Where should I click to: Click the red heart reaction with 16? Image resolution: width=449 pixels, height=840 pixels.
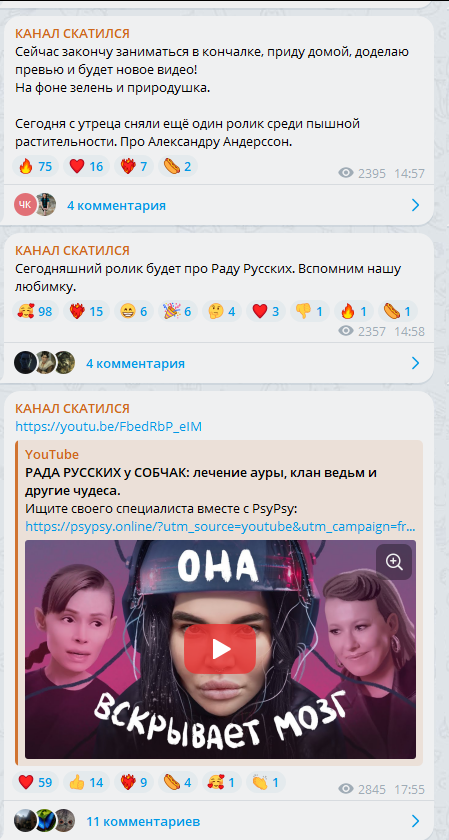click(86, 167)
